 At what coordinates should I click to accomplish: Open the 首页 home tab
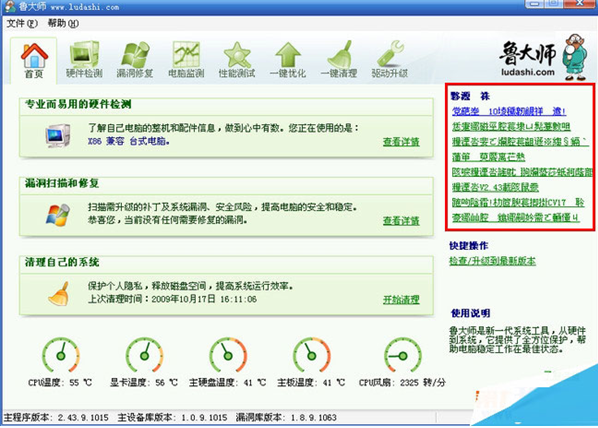(34, 61)
